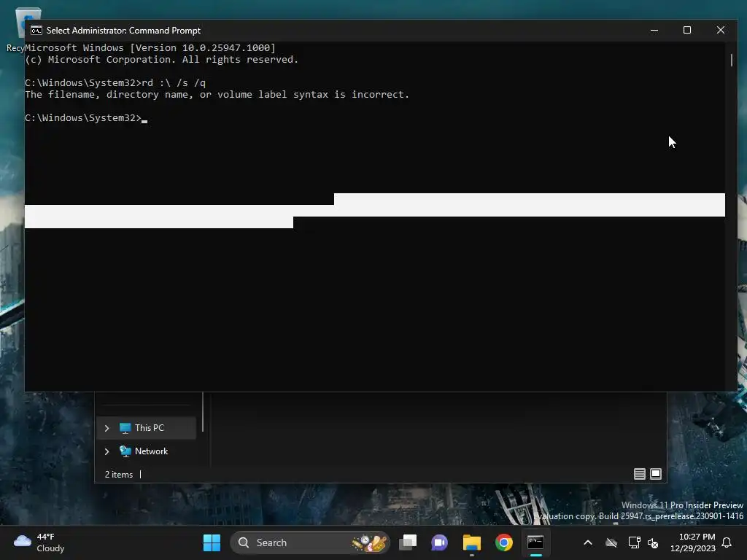This screenshot has height=560, width=747.
Task: Click the muted volume tray icon
Action: 653,542
